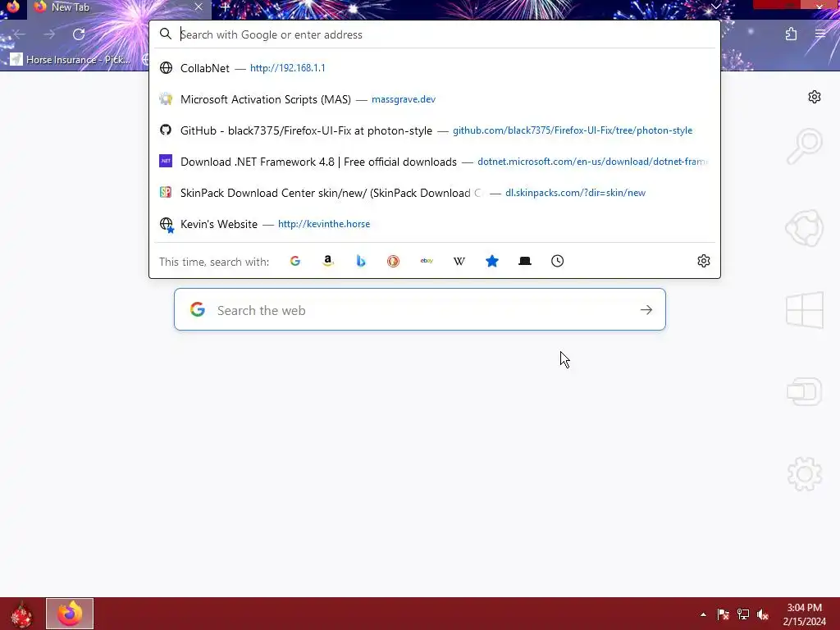840x630 pixels.
Task: Search this time with DuckDuckGo
Action: coord(393,261)
